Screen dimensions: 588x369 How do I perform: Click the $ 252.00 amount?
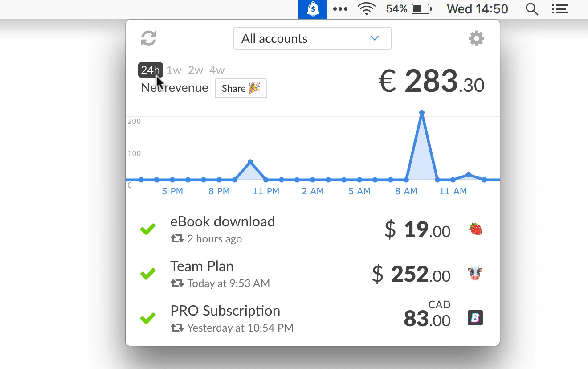pyautogui.click(x=411, y=274)
